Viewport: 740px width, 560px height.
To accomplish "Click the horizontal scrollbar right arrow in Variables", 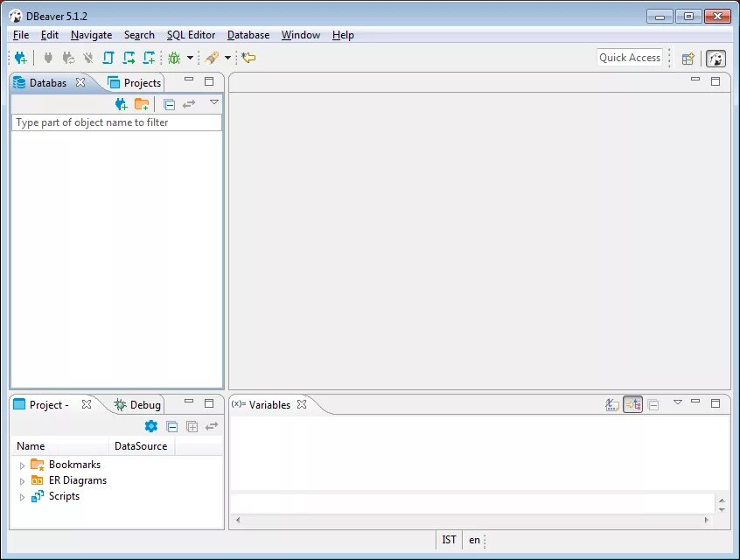I will click(707, 520).
